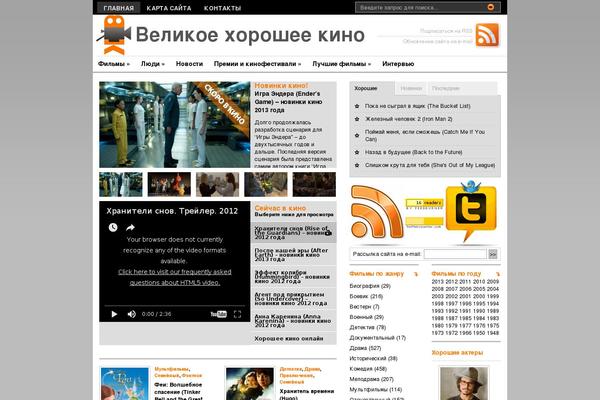Click the feed readers counter badge
Image resolution: width=600 pixels, height=400 pixels.
pos(424,203)
